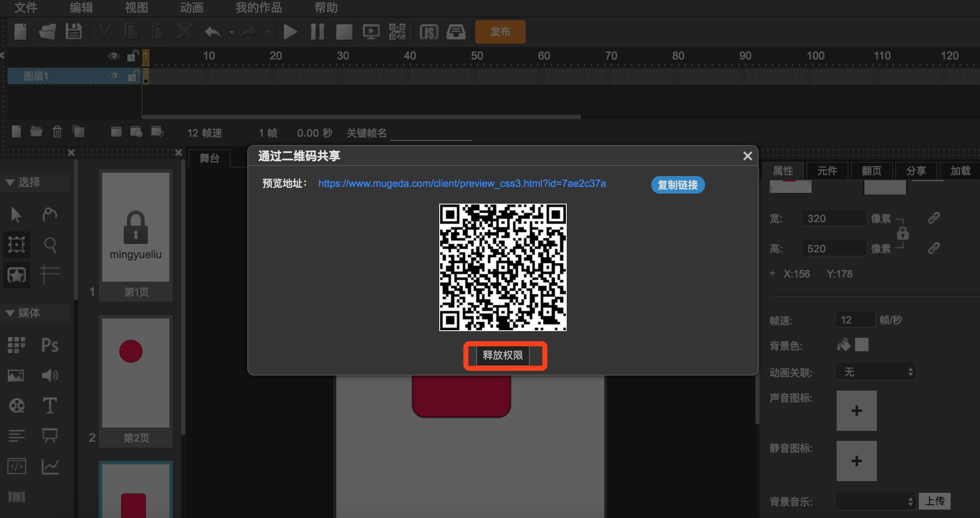Click the scissors cut icon
The width and height of the screenshot is (980, 518).
pyautogui.click(x=105, y=32)
